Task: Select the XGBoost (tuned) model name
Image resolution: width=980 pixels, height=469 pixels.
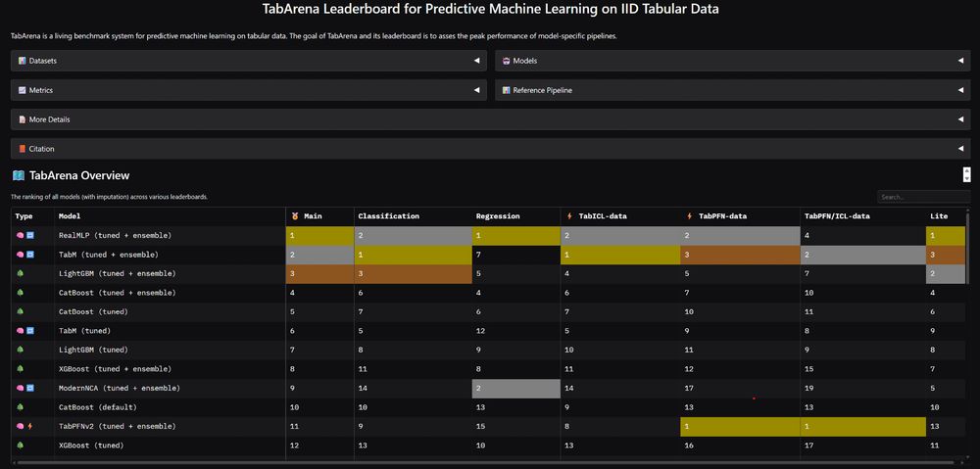Action: tap(91, 446)
